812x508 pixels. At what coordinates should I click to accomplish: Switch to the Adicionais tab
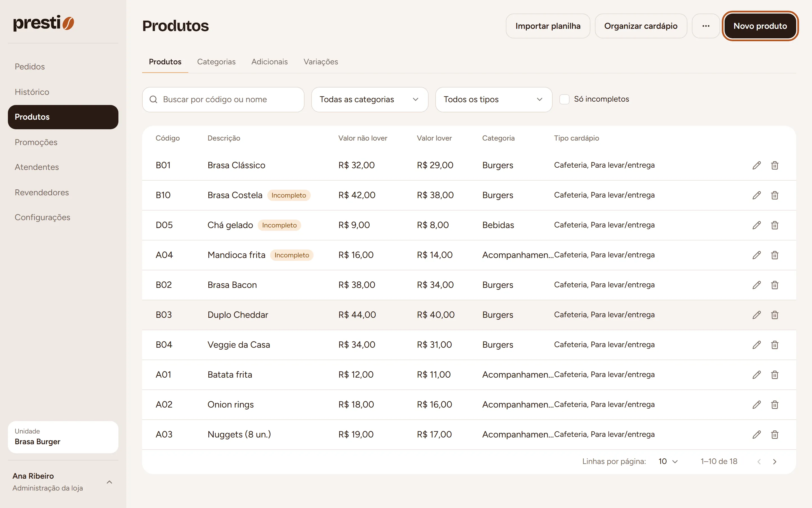pos(270,62)
